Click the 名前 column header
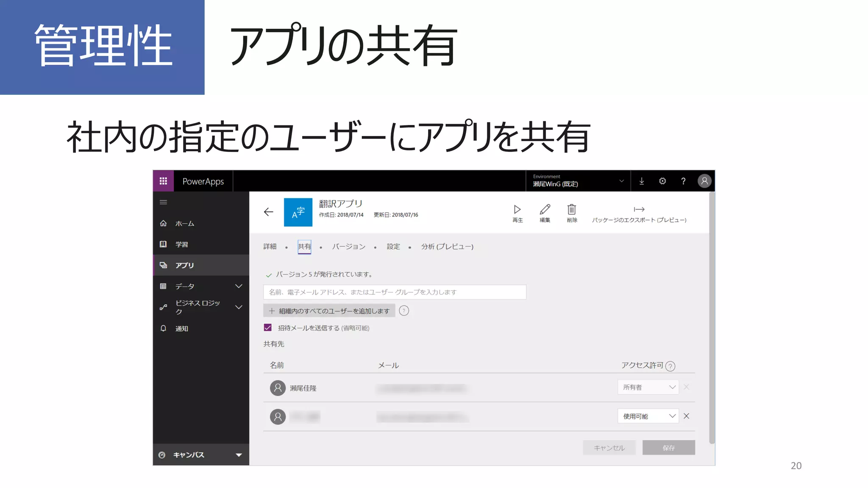 click(277, 365)
